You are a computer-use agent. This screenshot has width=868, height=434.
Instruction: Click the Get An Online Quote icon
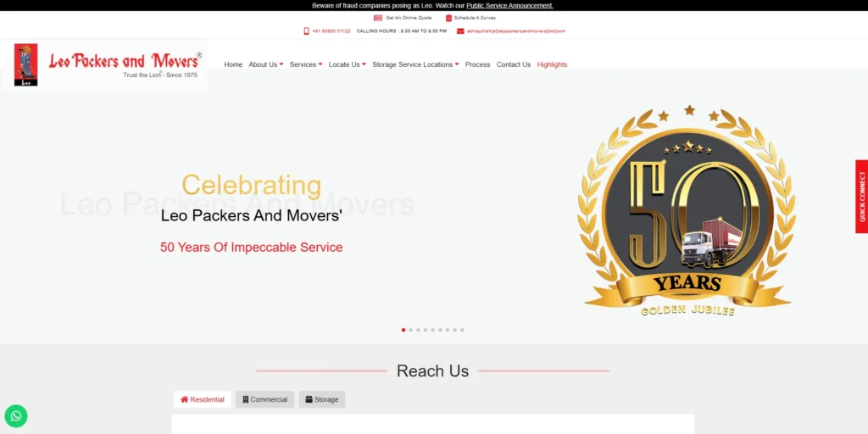click(x=378, y=18)
